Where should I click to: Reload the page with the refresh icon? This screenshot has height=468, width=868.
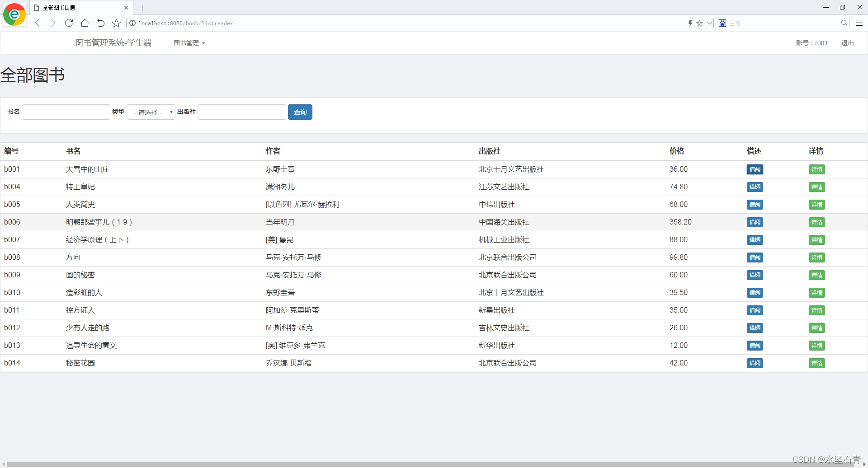point(69,23)
